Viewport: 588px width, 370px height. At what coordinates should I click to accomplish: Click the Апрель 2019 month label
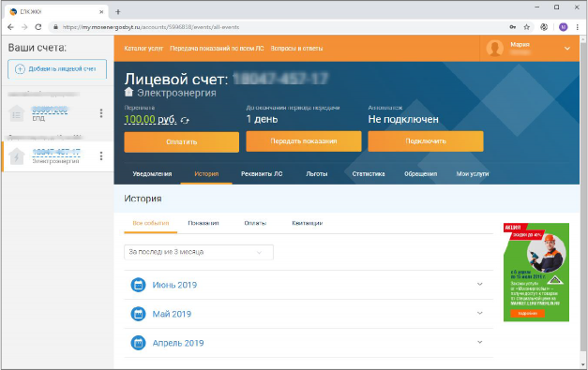click(x=178, y=343)
